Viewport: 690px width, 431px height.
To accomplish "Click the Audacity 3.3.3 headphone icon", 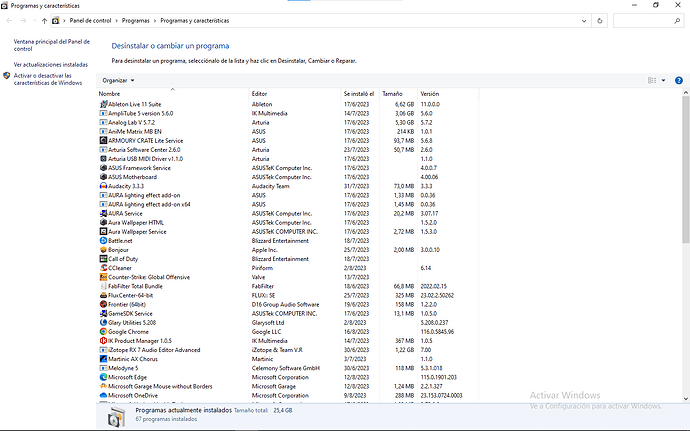I will click(x=103, y=186).
